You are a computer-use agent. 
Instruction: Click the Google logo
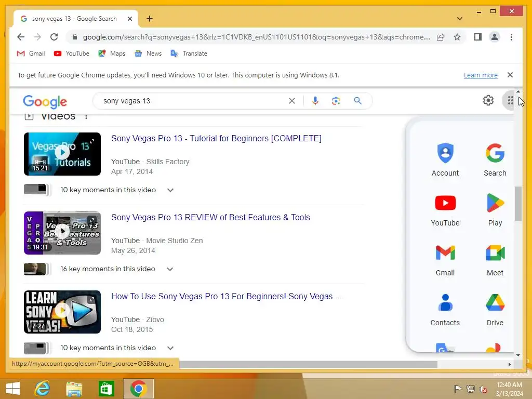45,101
